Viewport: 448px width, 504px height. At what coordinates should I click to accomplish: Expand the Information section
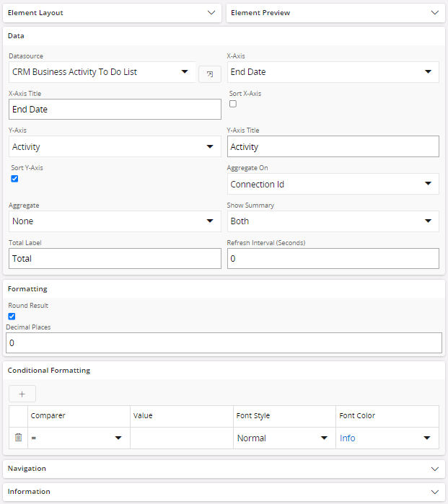(224, 492)
